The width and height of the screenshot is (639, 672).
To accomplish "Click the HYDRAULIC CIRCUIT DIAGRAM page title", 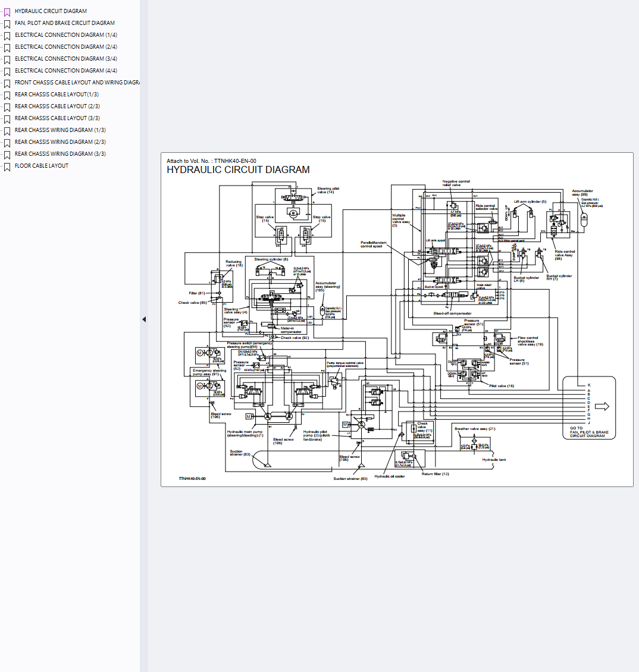I will [x=238, y=170].
